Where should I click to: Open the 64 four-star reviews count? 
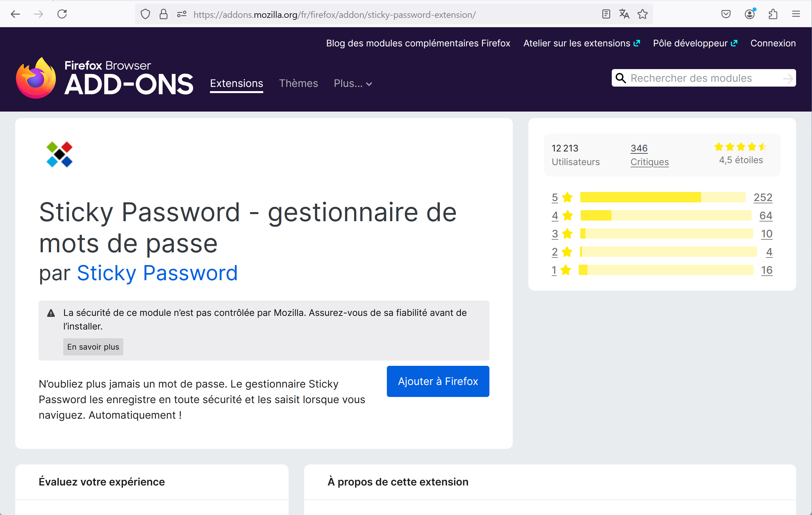766,215
